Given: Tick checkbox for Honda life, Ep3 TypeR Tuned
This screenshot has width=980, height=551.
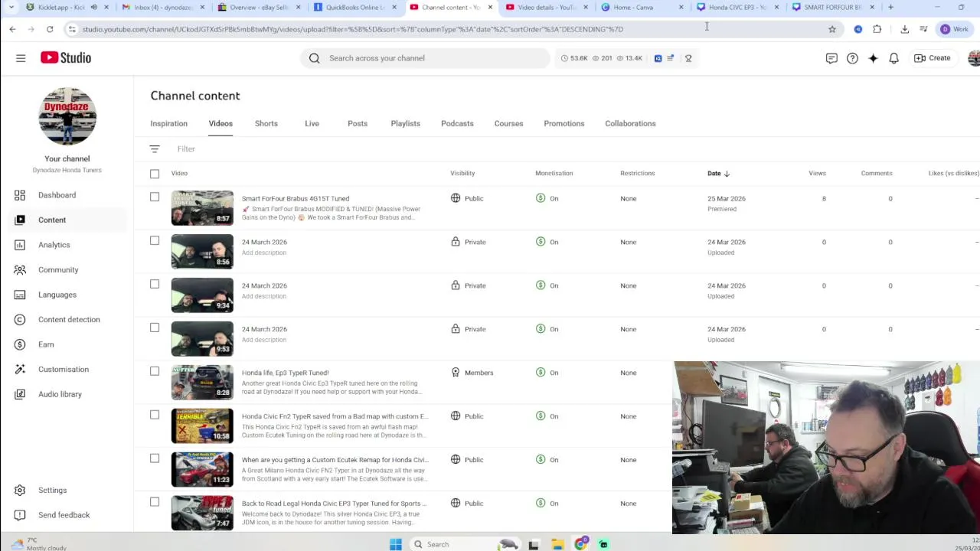Looking at the screenshot, I should 155,371.
